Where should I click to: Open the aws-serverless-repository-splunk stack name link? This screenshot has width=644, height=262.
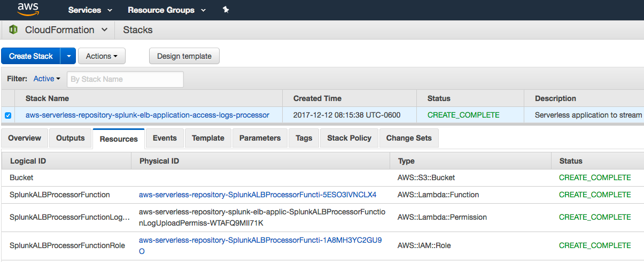147,115
